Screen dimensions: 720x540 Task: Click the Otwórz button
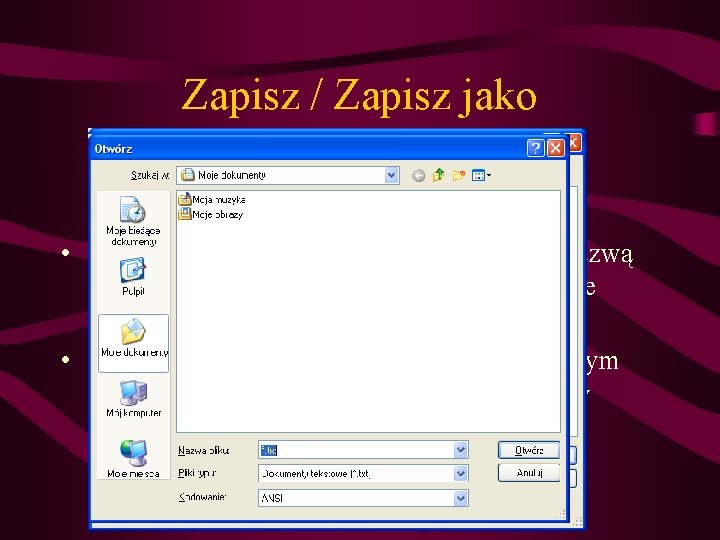click(x=529, y=450)
